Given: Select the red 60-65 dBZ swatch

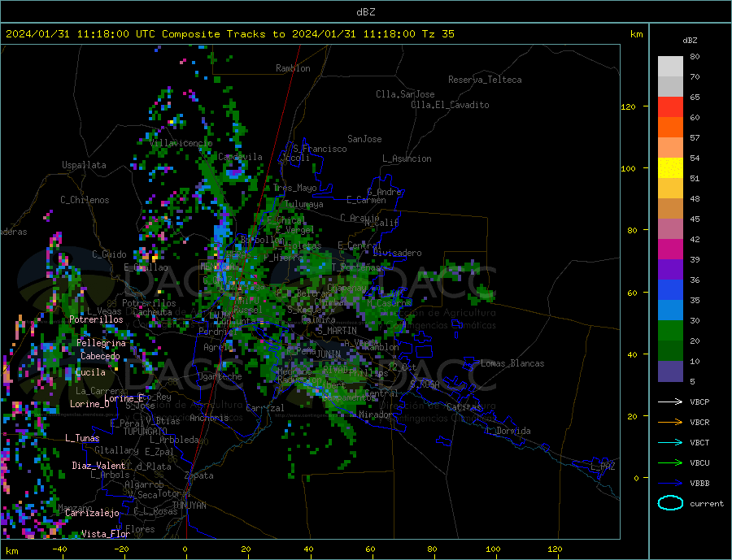Looking at the screenshot, I should tap(670, 106).
